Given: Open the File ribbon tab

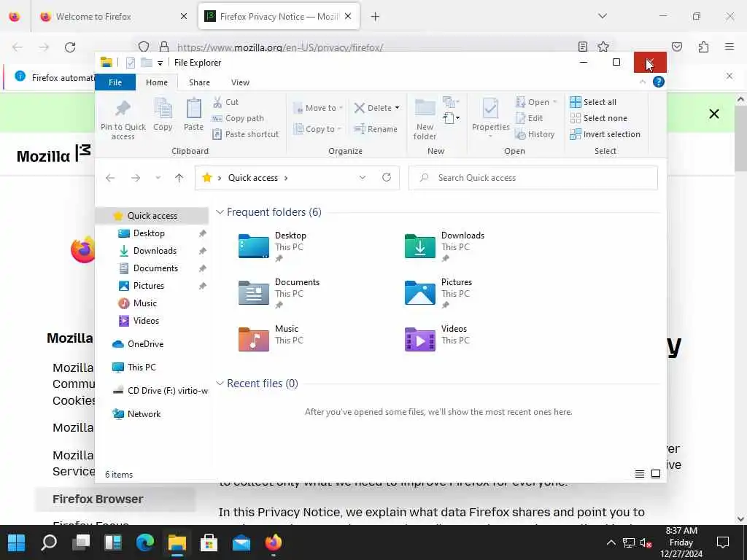Looking at the screenshot, I should [x=115, y=82].
